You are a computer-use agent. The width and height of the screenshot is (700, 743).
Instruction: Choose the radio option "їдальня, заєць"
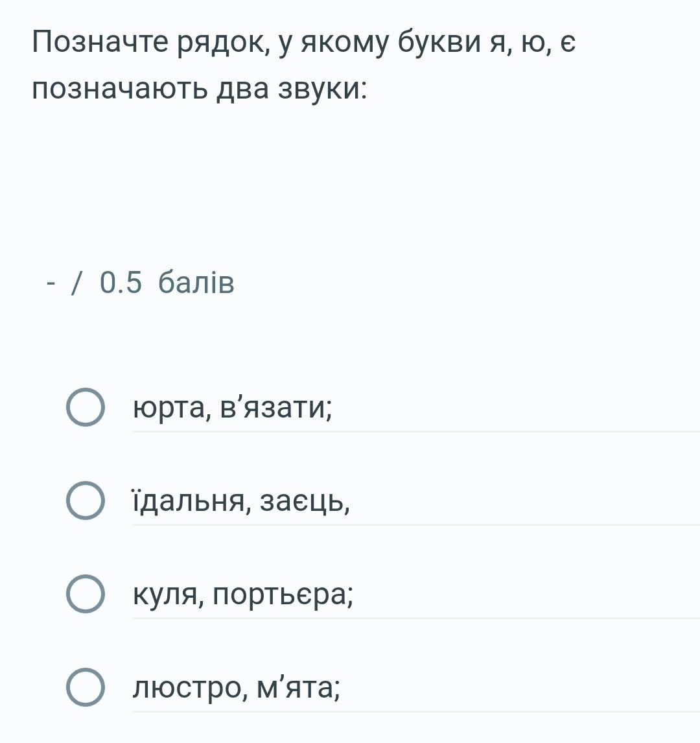click(85, 501)
